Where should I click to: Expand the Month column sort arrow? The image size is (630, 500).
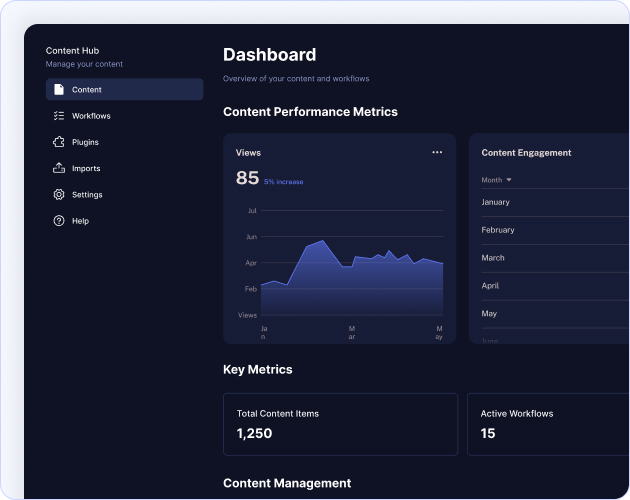point(509,180)
